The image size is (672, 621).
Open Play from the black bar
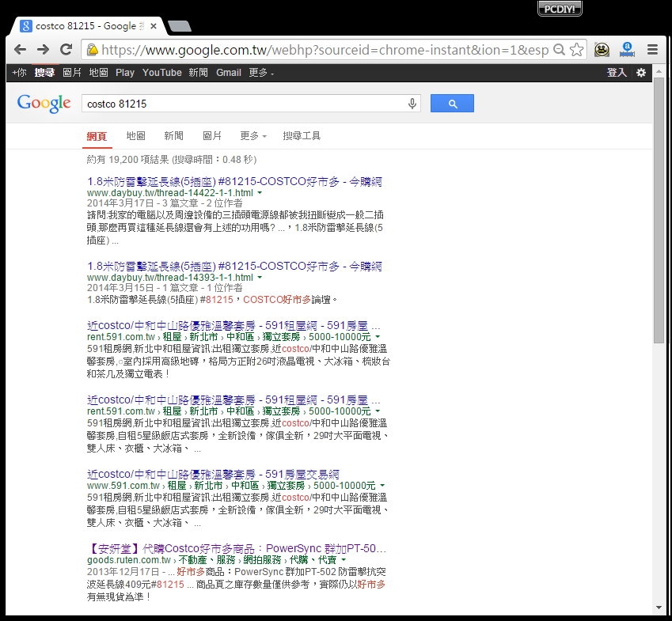(125, 73)
